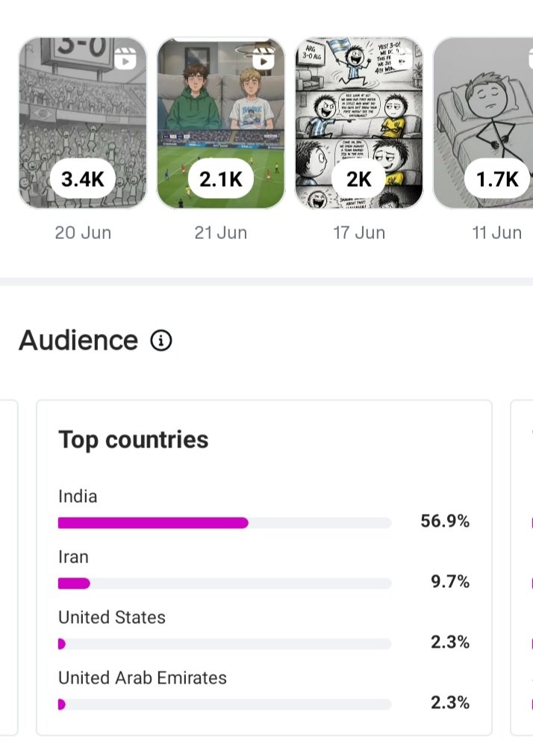Viewport: 533px width, 756px height.
Task: Select the United Arab Emirates bar
Action: tap(225, 704)
